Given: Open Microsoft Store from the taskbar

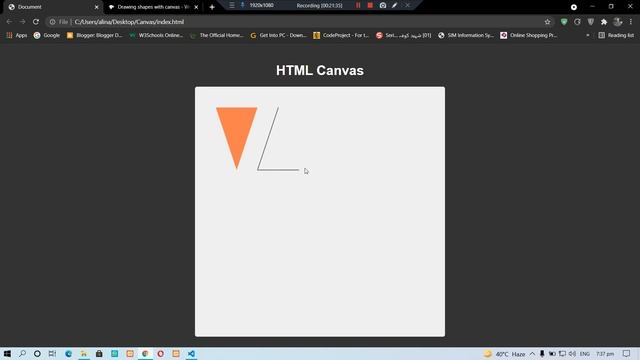Looking at the screenshot, I should [x=99, y=353].
